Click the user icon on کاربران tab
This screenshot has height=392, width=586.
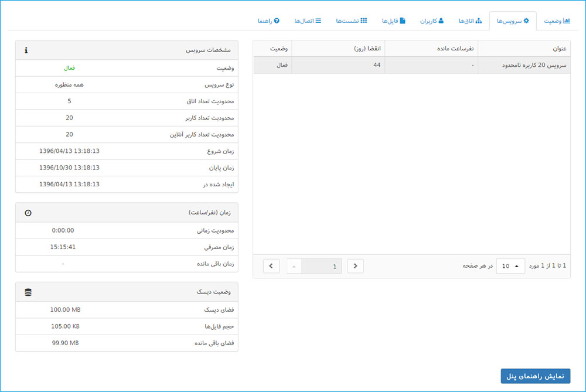click(x=441, y=21)
